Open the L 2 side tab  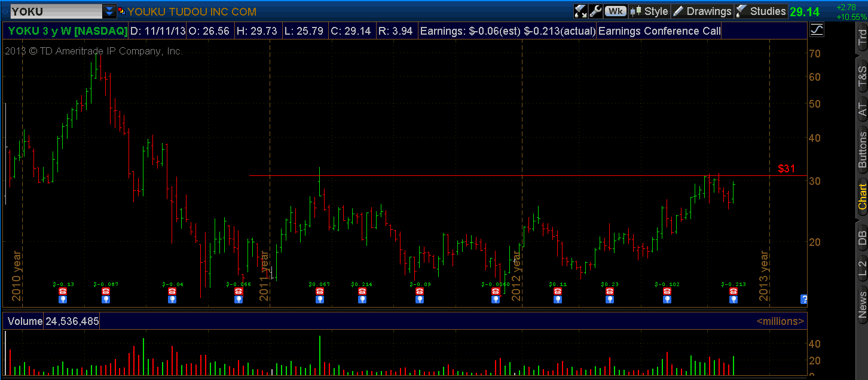862,269
